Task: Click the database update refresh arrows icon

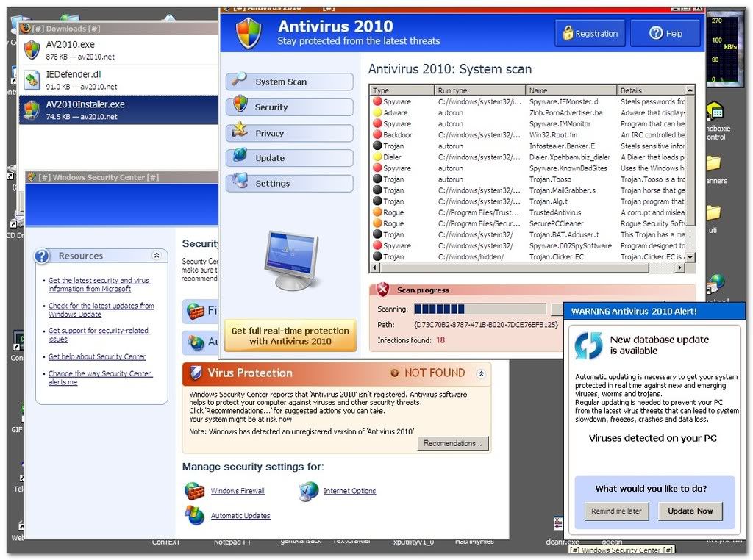Action: click(x=588, y=345)
